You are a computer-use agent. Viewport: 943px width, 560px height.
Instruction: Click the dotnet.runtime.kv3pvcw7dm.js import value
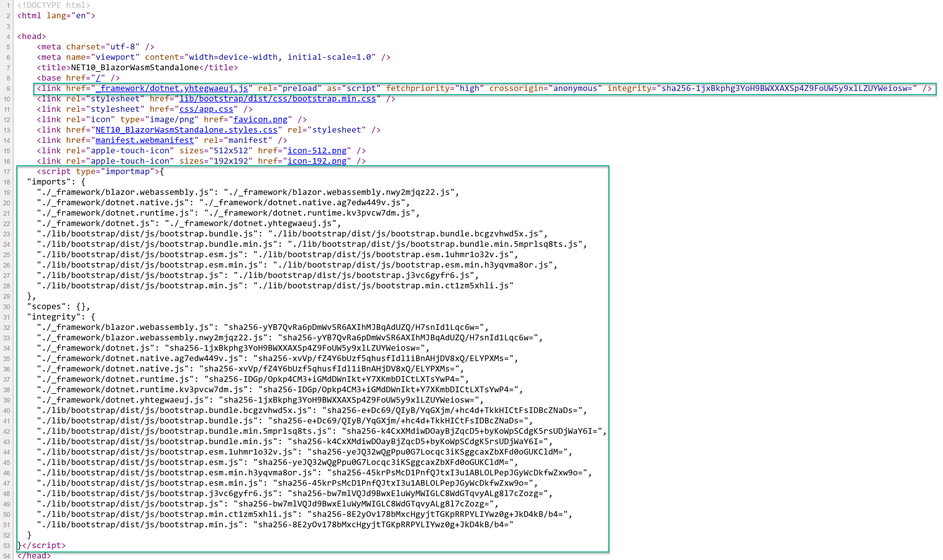click(309, 213)
